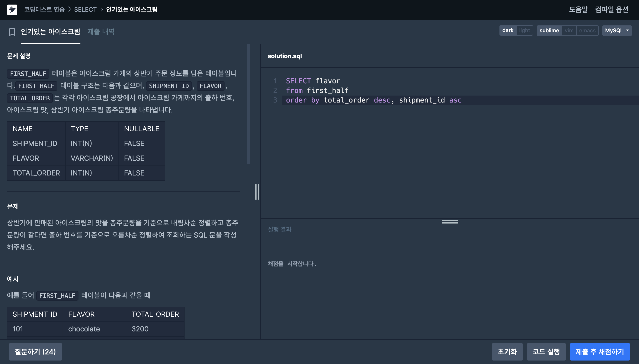Screen dimensions: 639x364
Task: Choose the sublime keymap mode
Action: [x=549, y=30]
